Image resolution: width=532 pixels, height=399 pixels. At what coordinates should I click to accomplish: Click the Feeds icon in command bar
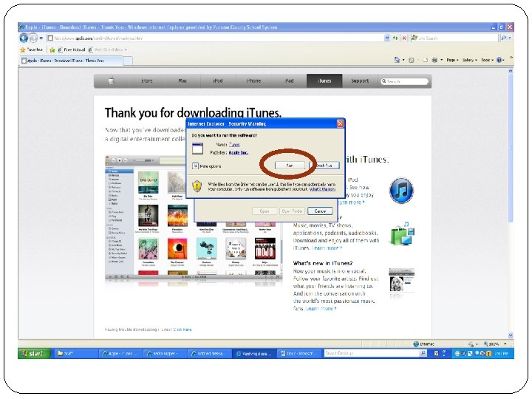click(x=412, y=61)
